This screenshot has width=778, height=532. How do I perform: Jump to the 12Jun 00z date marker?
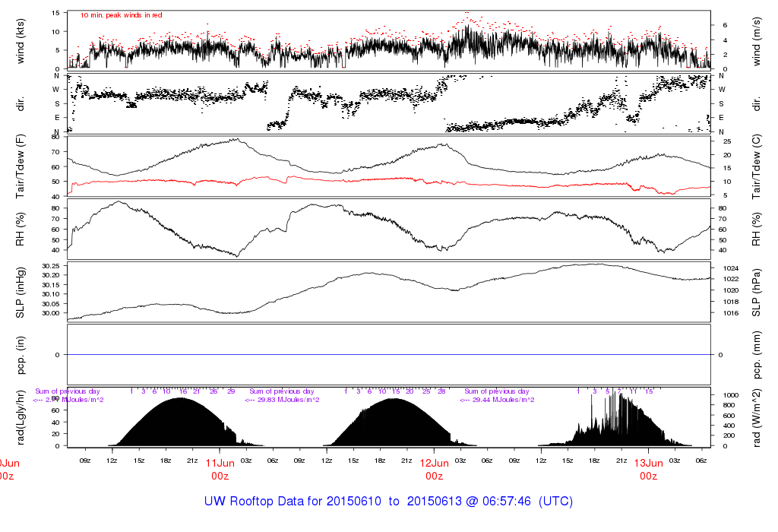click(x=434, y=469)
